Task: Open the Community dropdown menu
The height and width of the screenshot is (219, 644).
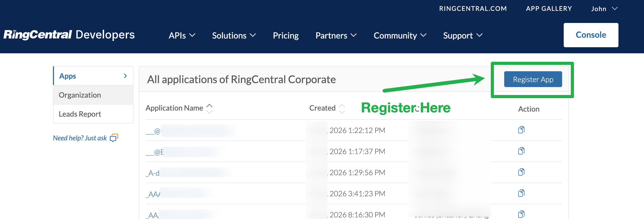Action: [400, 35]
